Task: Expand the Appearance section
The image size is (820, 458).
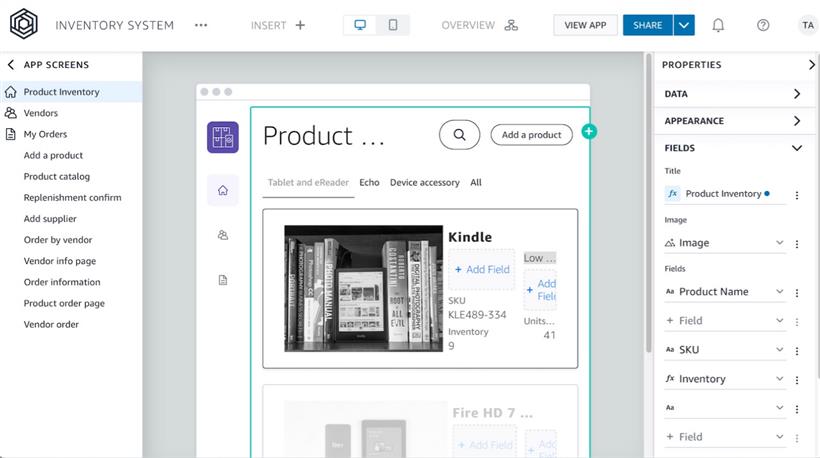Action: click(x=732, y=121)
